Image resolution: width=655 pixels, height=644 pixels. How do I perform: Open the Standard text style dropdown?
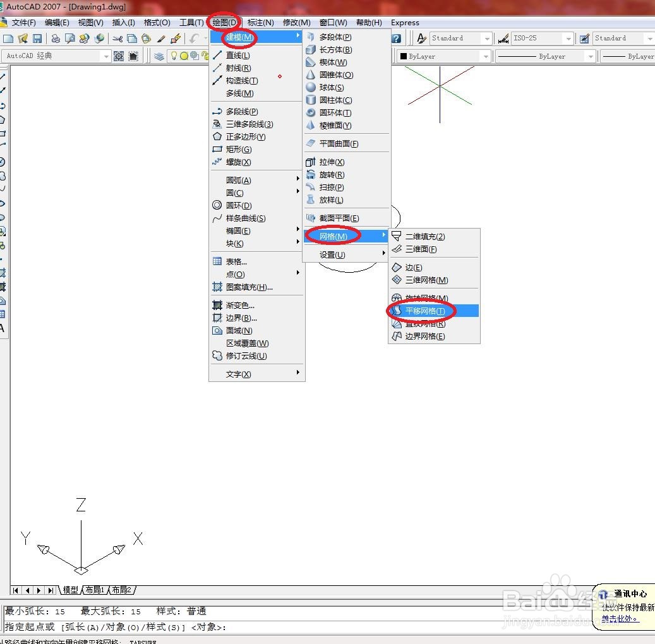tap(486, 39)
